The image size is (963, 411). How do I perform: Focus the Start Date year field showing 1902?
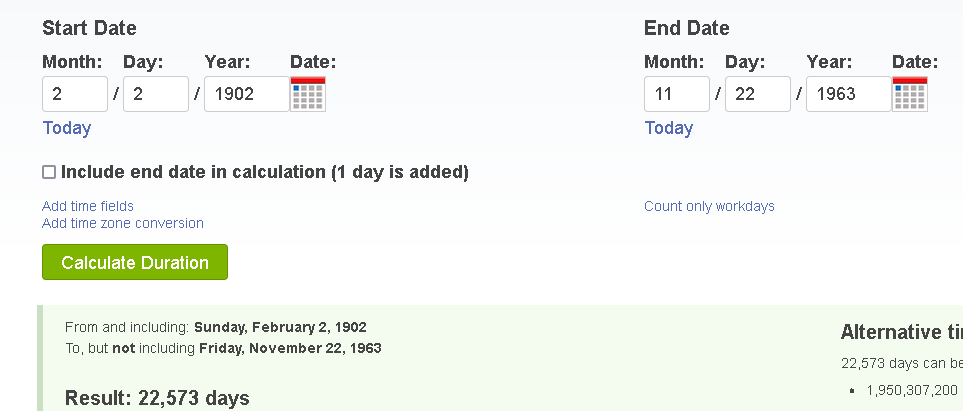pos(246,94)
